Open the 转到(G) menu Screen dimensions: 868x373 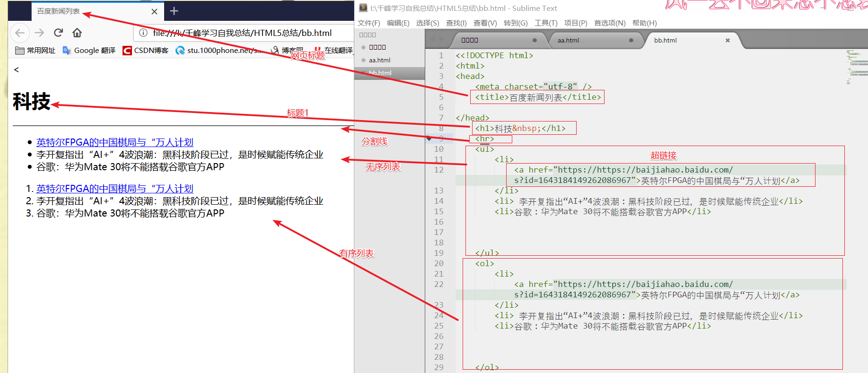pyautogui.click(x=516, y=23)
